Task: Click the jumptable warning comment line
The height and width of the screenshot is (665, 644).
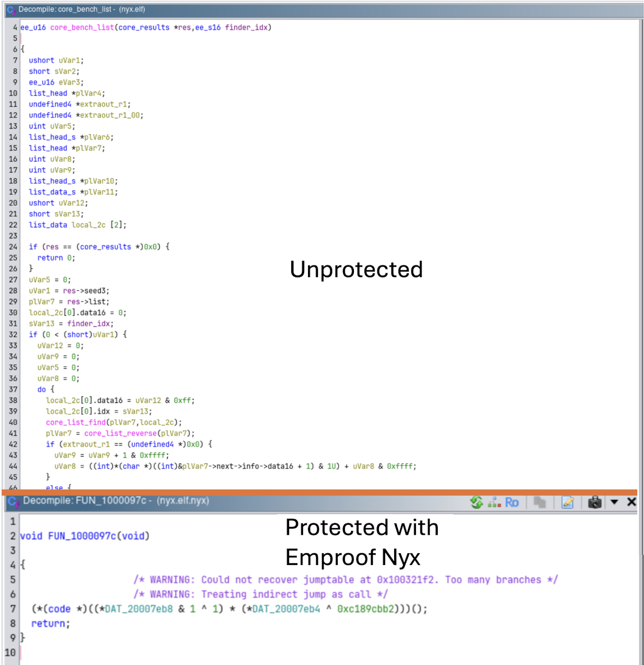Action: pos(345,579)
